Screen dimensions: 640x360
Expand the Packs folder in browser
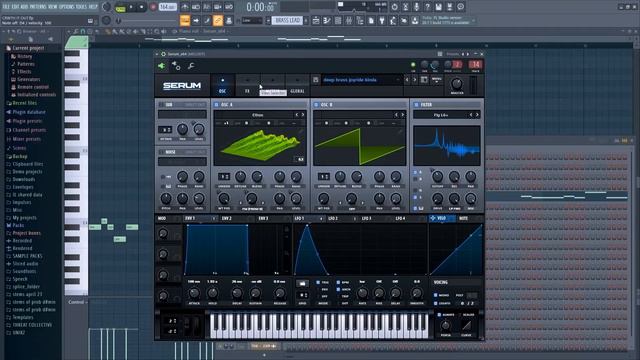(x=18, y=225)
